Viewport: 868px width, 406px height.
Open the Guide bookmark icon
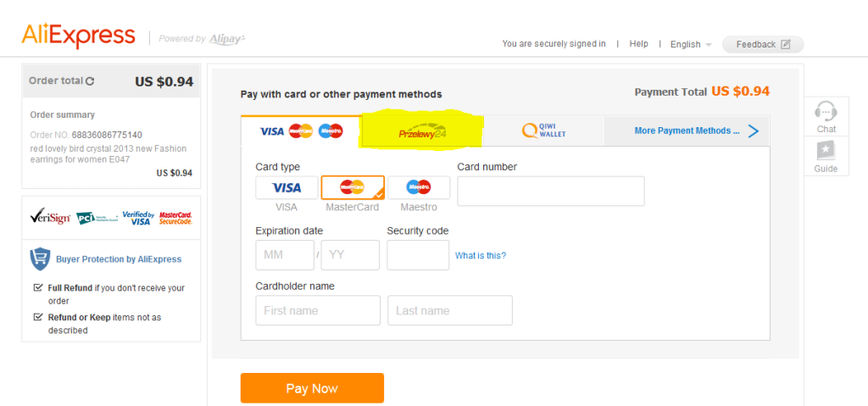826,151
